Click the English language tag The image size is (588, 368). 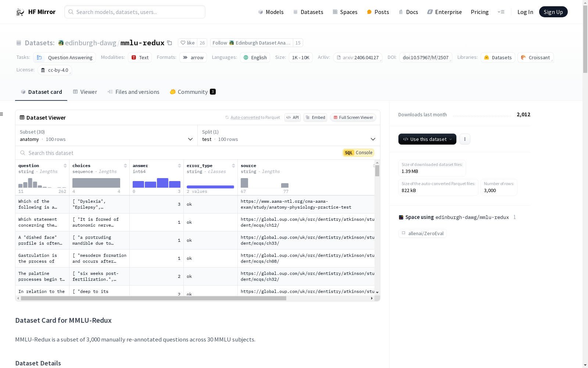tap(255, 57)
